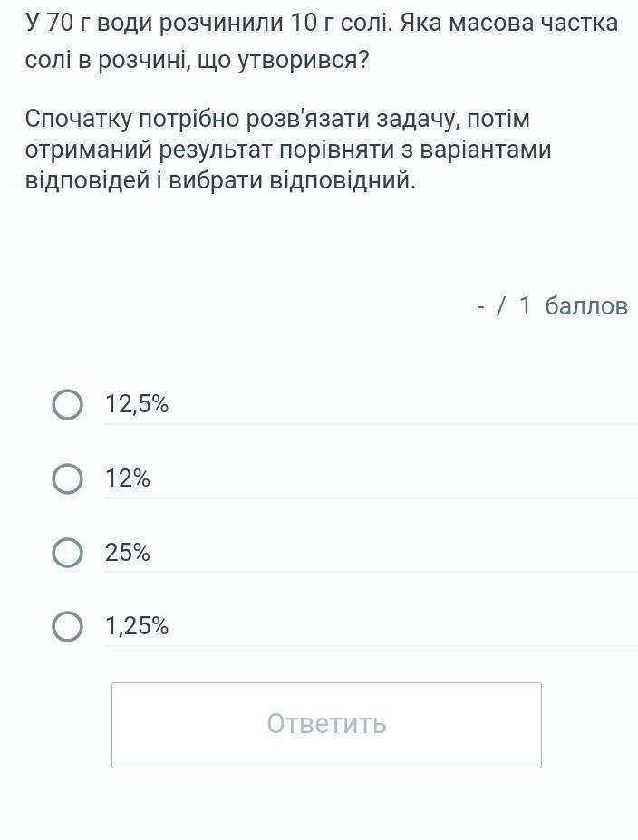Click the word "баллов" in score

point(586,306)
